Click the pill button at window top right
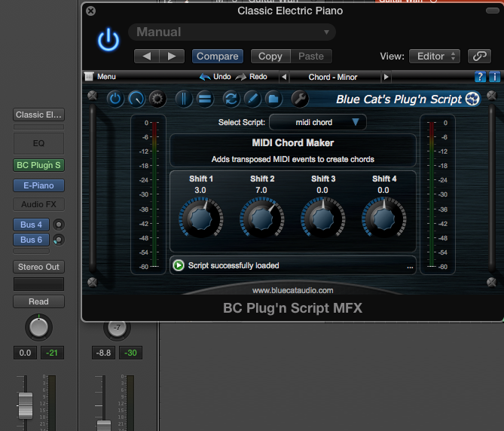This screenshot has width=504, height=431. pyautogui.click(x=493, y=11)
